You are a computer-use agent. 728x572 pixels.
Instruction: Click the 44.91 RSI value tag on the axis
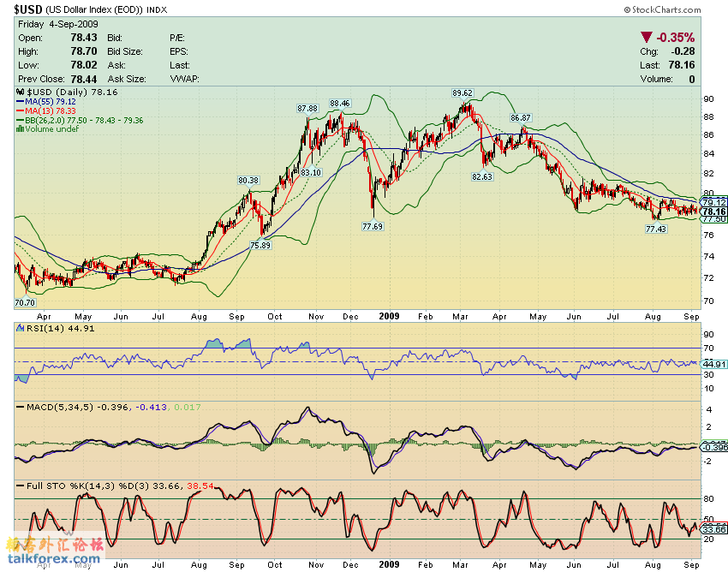pyautogui.click(x=713, y=364)
